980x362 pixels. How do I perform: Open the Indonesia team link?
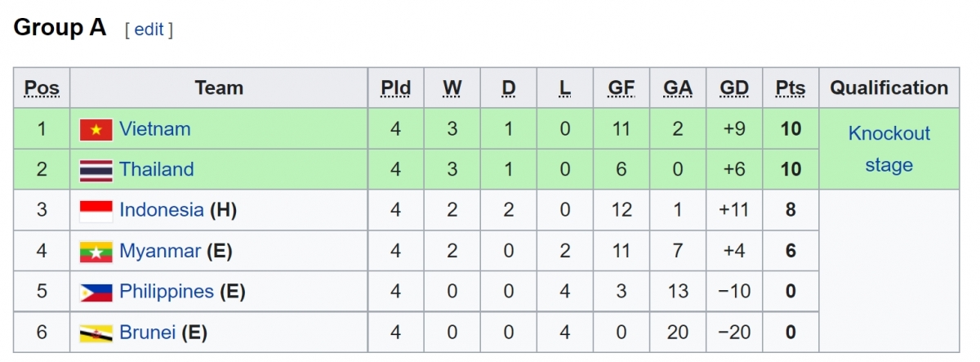(x=161, y=210)
